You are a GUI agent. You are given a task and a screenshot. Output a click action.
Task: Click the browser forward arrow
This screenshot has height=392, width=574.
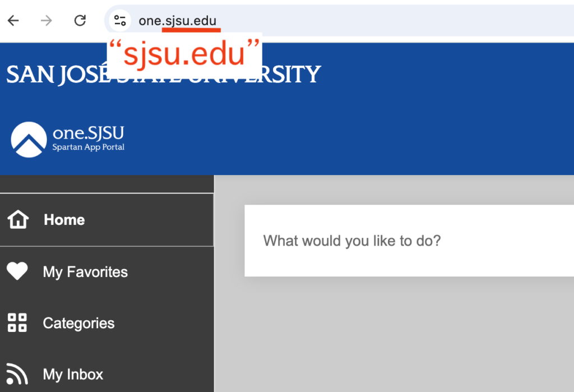tap(47, 21)
